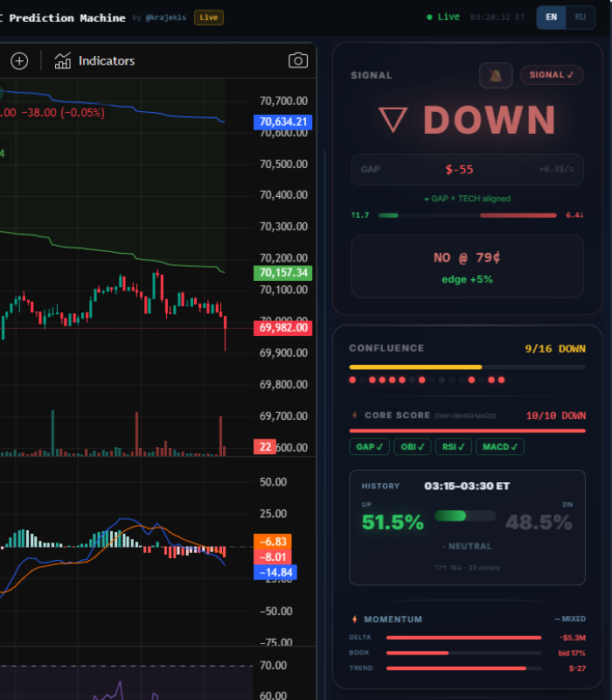The height and width of the screenshot is (700, 612).
Task: Click the red -8.01 histogram label
Action: tap(273, 556)
